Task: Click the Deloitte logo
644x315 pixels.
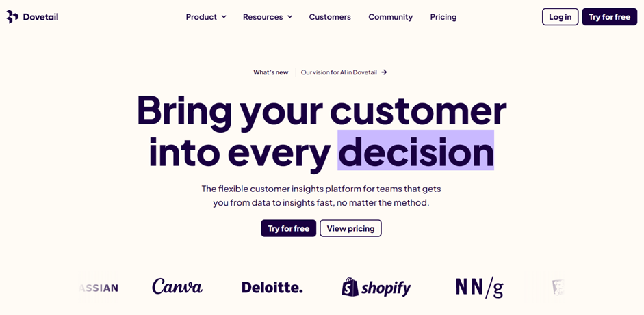Action: click(272, 287)
